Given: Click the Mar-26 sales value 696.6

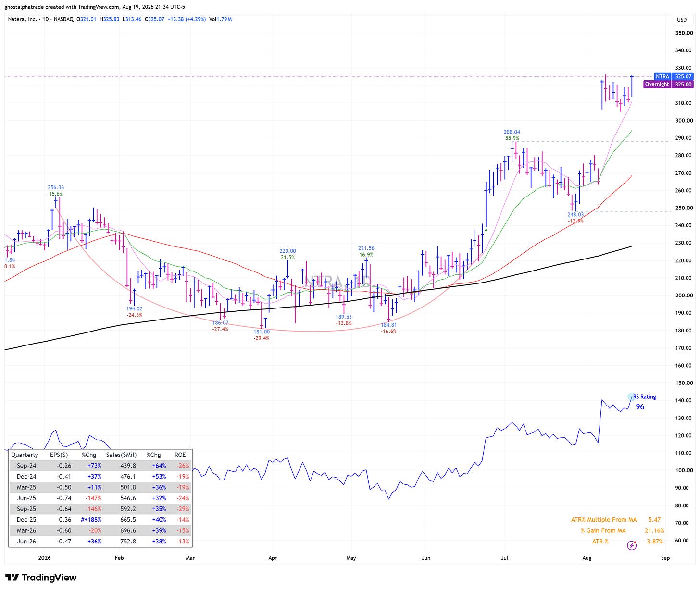Looking at the screenshot, I should coord(127,530).
